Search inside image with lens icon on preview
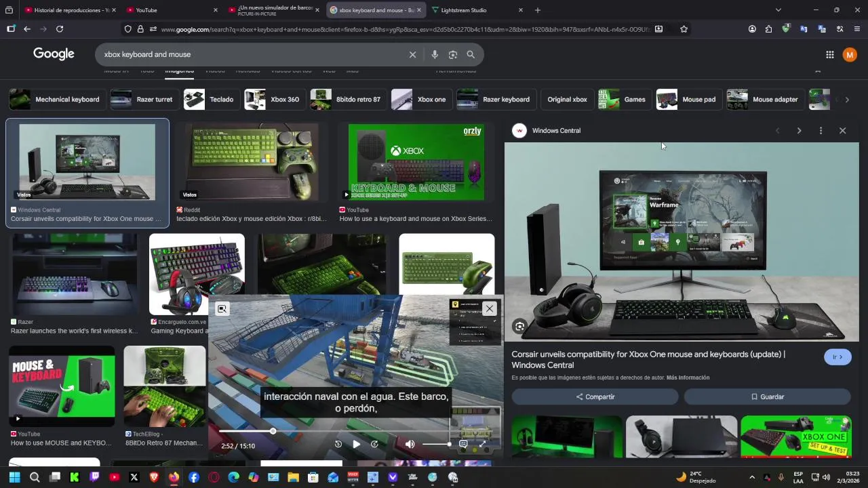Image resolution: width=868 pixels, height=488 pixels. pos(519,327)
